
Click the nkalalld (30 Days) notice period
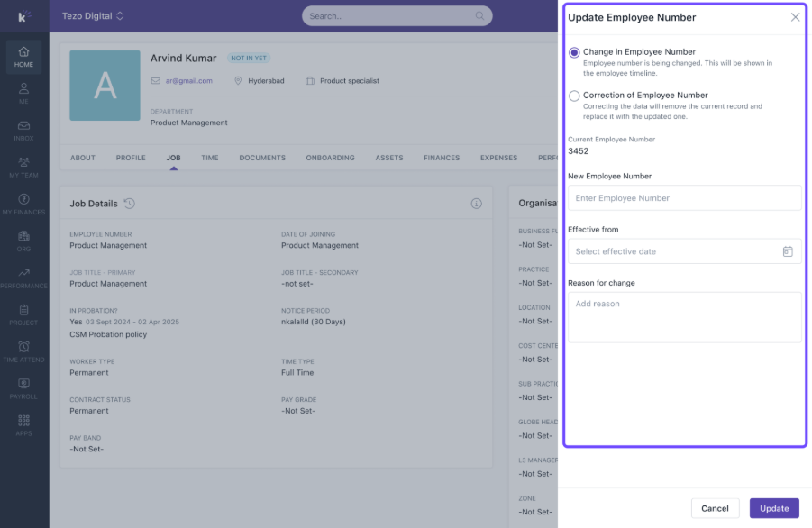click(314, 322)
